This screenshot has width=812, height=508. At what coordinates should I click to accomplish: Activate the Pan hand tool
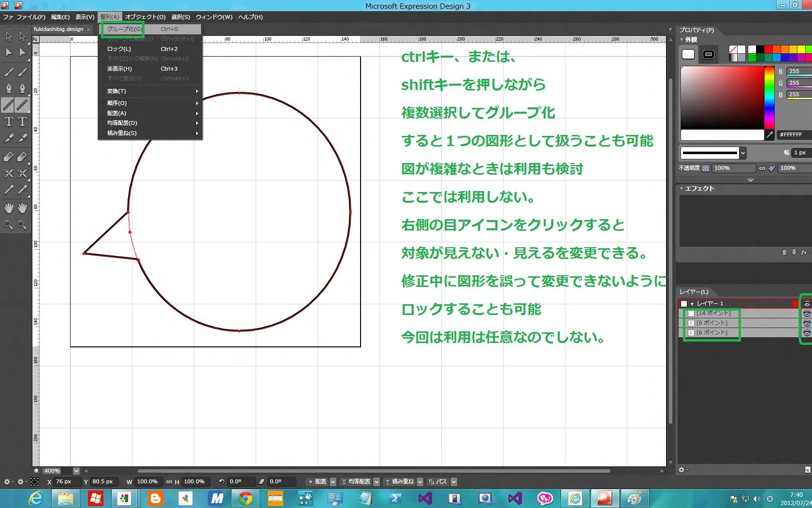pos(9,208)
